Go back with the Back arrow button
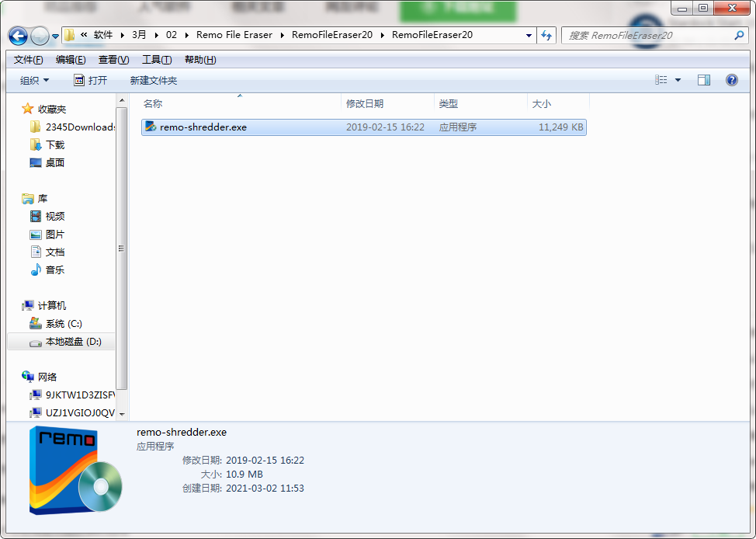 [19, 36]
